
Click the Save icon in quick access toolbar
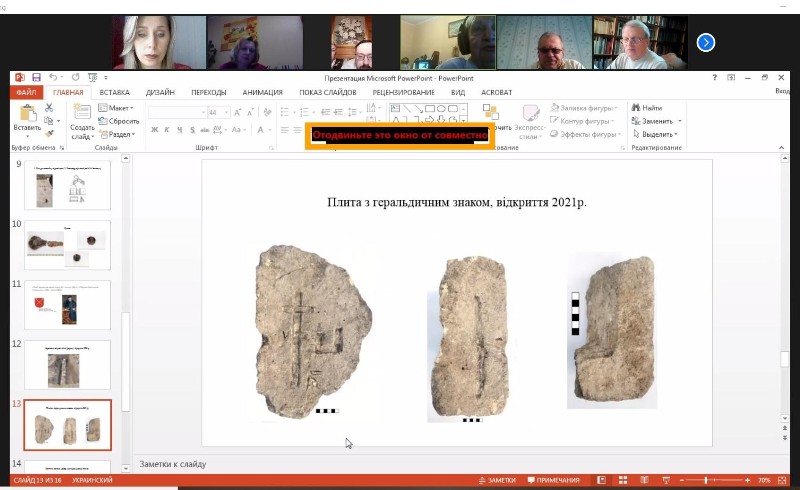pos(36,77)
